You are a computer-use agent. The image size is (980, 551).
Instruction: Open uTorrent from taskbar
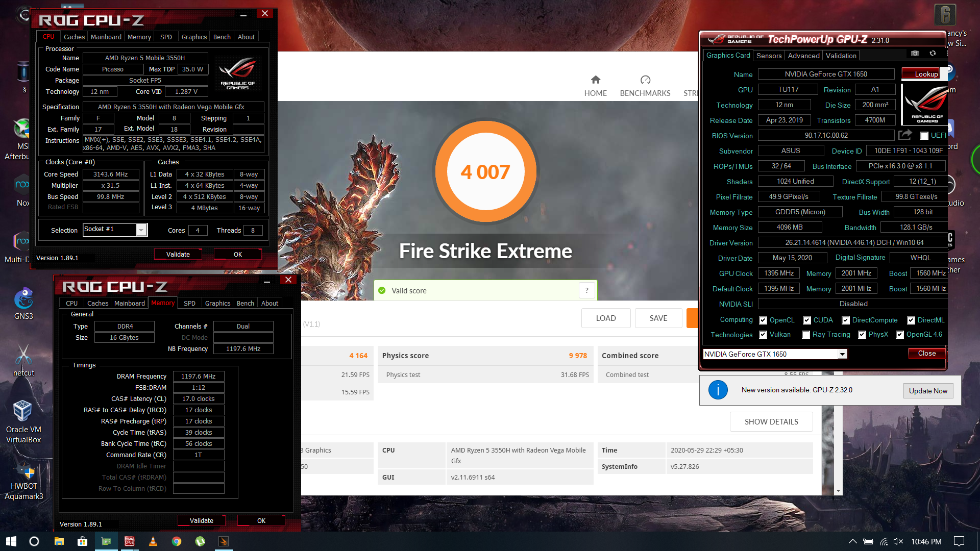(x=200, y=541)
